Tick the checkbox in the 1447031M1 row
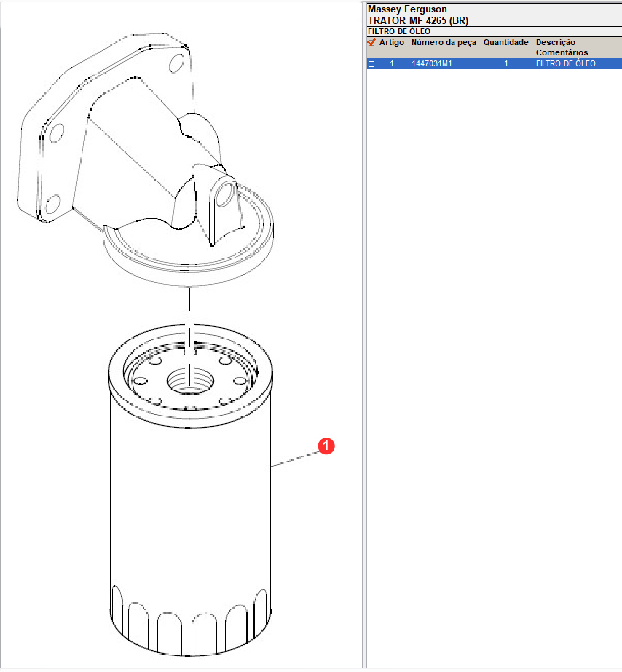This screenshot has height=672, width=622. pyautogui.click(x=371, y=64)
